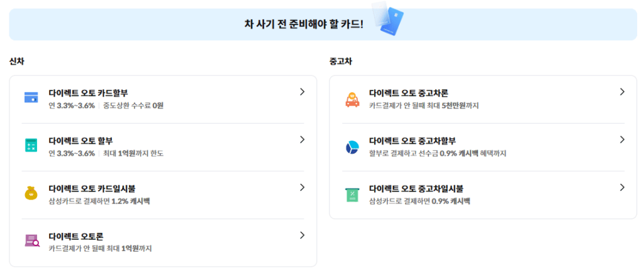Viewport: 644px width, 275px height.
Task: Open 다이렉트 오토 중고차할부 chevron arrow
Action: (622, 139)
